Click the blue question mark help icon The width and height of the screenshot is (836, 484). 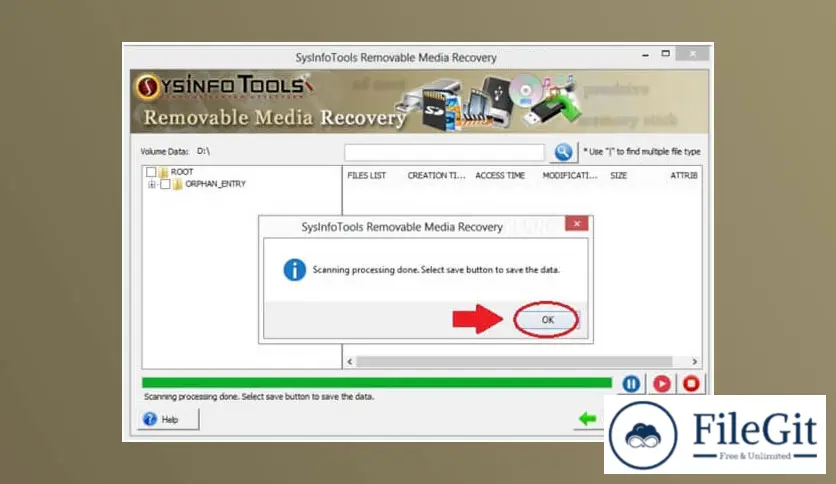coord(150,419)
